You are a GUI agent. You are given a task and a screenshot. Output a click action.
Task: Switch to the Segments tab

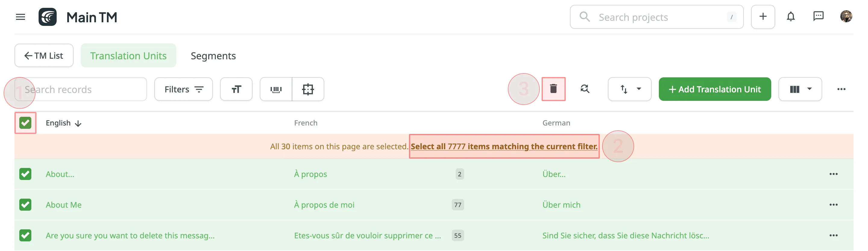click(x=213, y=55)
